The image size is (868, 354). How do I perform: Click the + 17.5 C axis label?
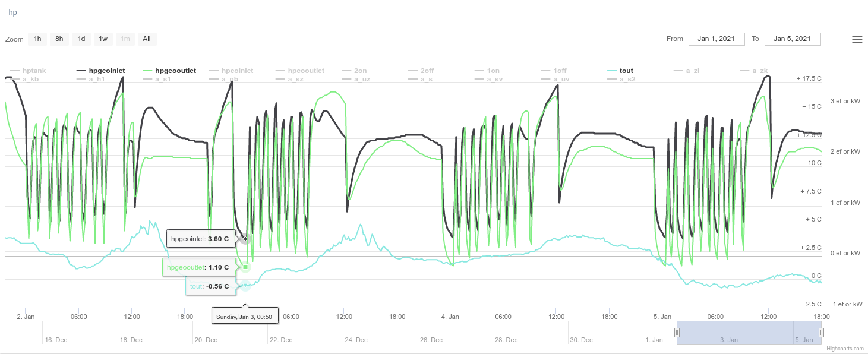click(809, 78)
